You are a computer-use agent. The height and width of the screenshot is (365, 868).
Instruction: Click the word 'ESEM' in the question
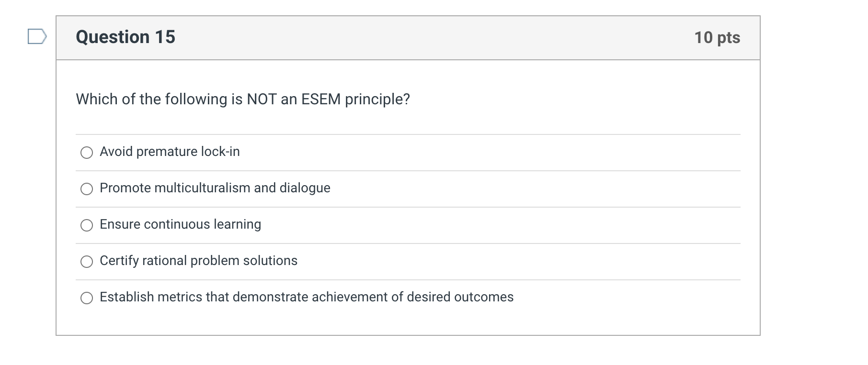(x=320, y=99)
